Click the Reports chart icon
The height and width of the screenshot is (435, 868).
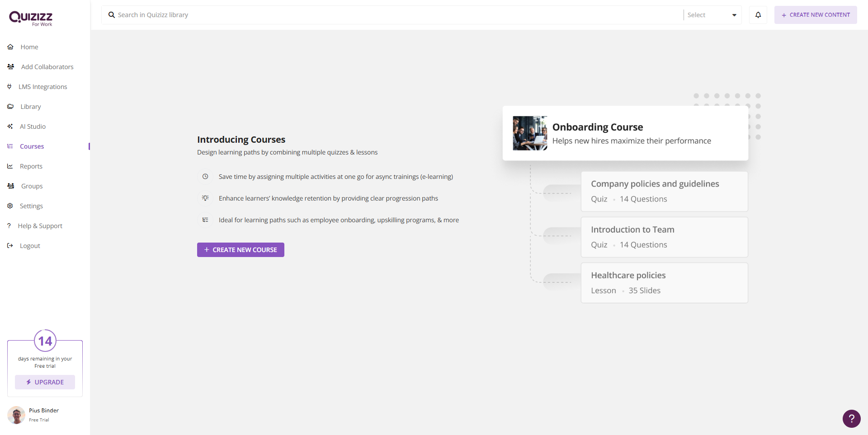(10, 166)
